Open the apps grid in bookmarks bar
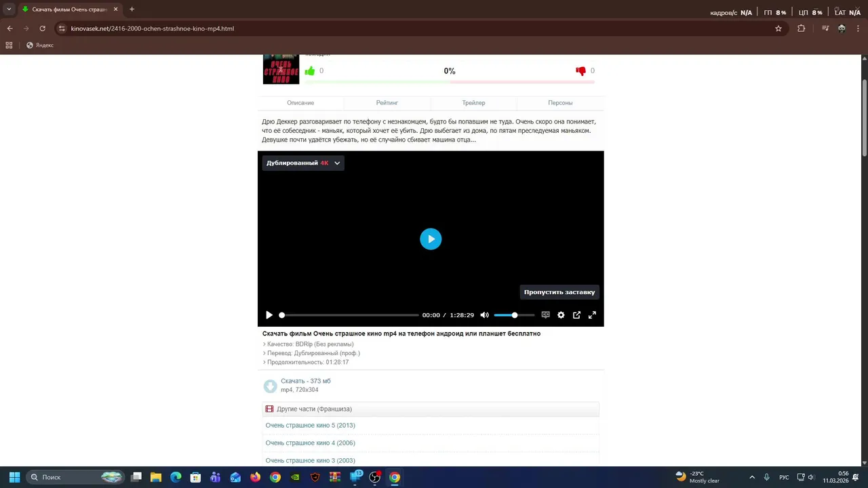Viewport: 868px width, 488px height. 9,45
